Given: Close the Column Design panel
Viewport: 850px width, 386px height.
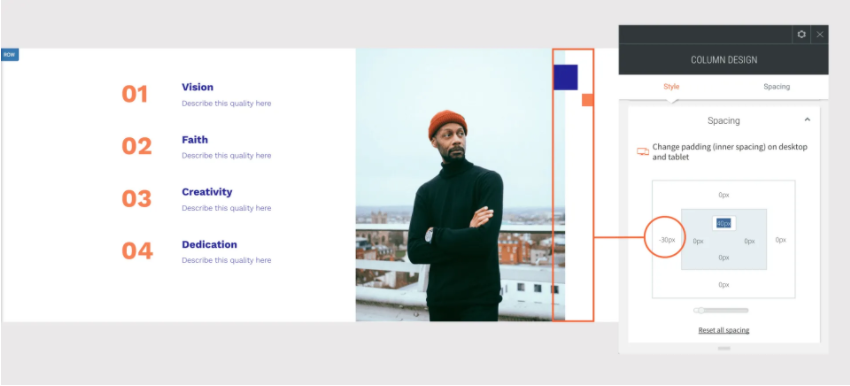Looking at the screenshot, I should (820, 34).
